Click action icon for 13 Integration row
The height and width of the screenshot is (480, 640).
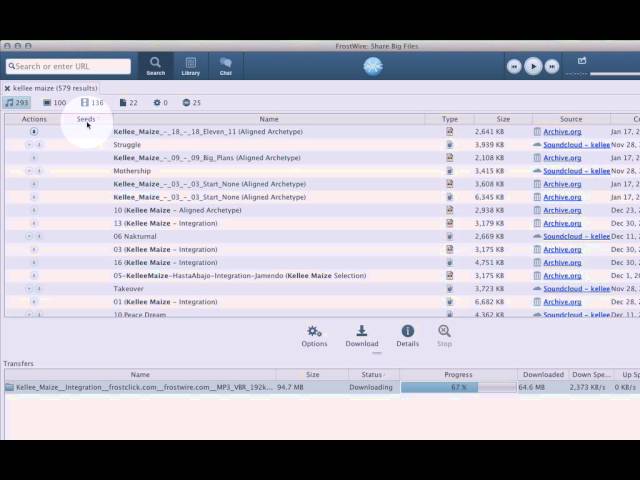click(x=34, y=223)
